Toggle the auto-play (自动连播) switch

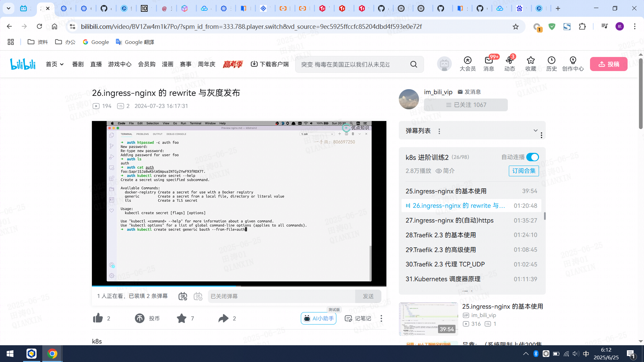[x=532, y=157]
